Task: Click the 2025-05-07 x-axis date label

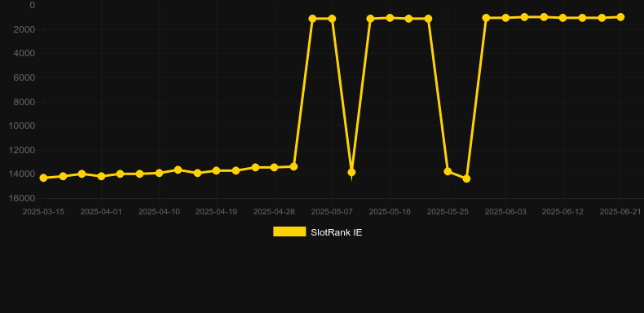Action: pyautogui.click(x=332, y=212)
